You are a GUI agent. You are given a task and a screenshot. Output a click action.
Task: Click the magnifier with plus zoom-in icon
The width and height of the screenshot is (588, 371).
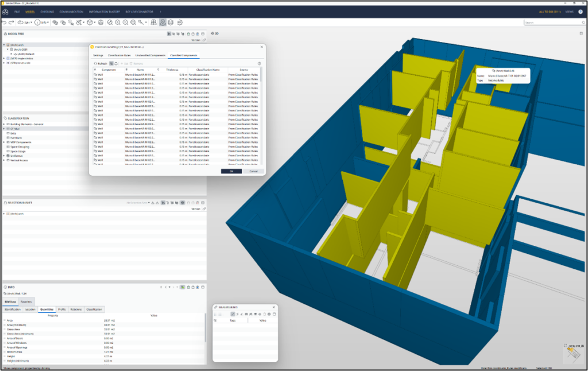click(118, 22)
